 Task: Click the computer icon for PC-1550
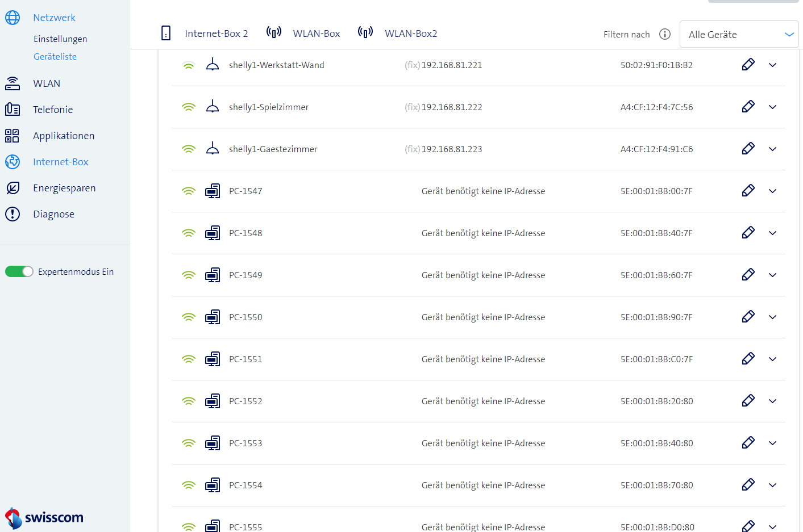pos(212,317)
